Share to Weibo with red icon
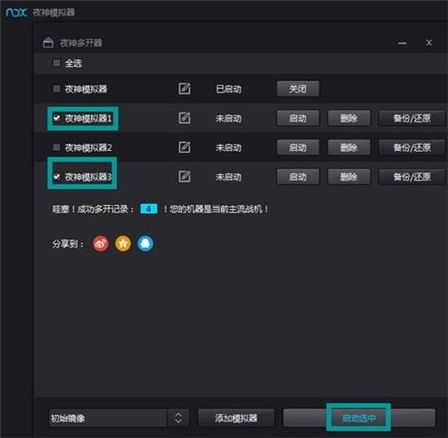The height and width of the screenshot is (438, 448). 101,243
